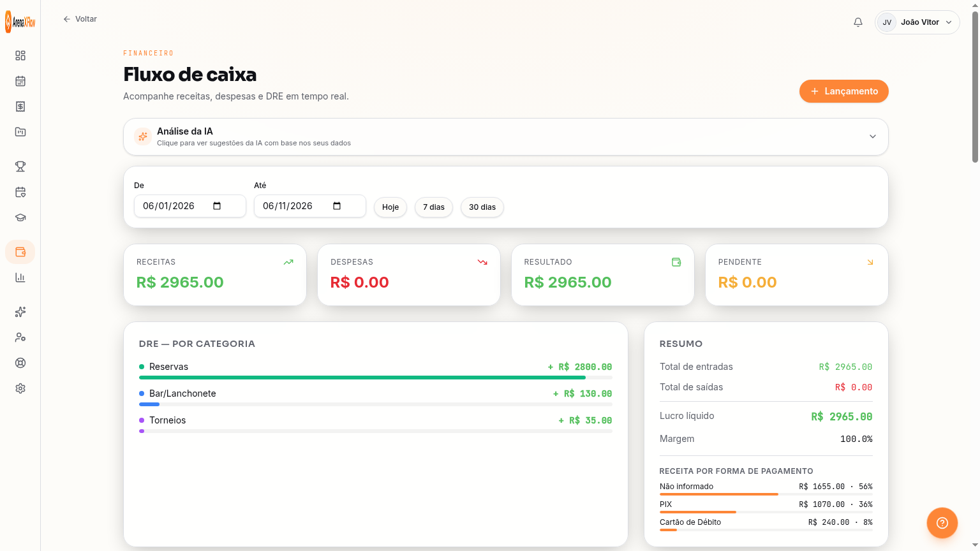Expand the Análise da IA panel chevron
Viewport: 980px width, 551px height.
873,136
